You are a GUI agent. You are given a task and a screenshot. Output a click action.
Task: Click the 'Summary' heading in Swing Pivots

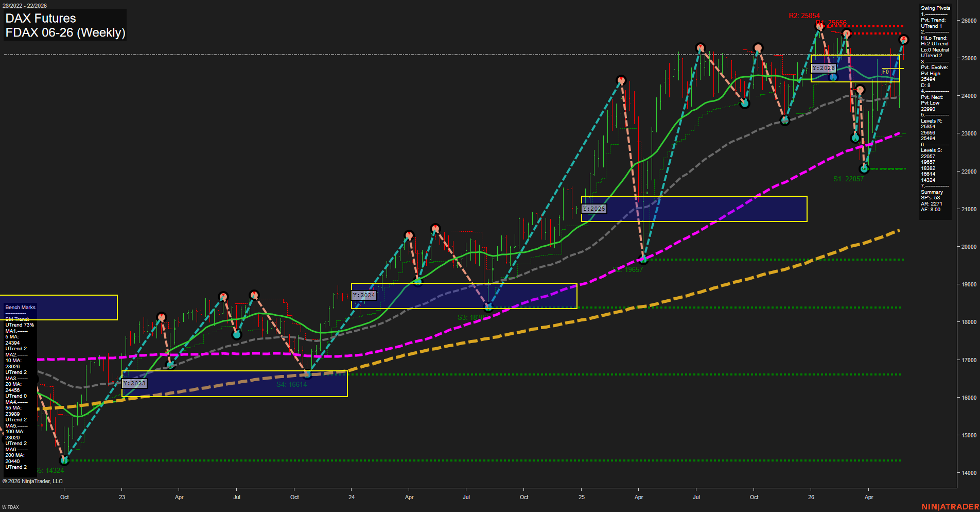point(932,192)
